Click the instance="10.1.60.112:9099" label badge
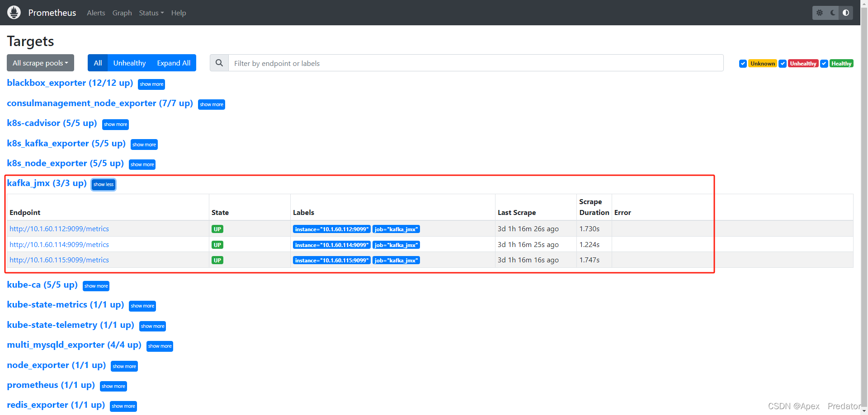Viewport: 868px width, 415px height. click(332, 229)
